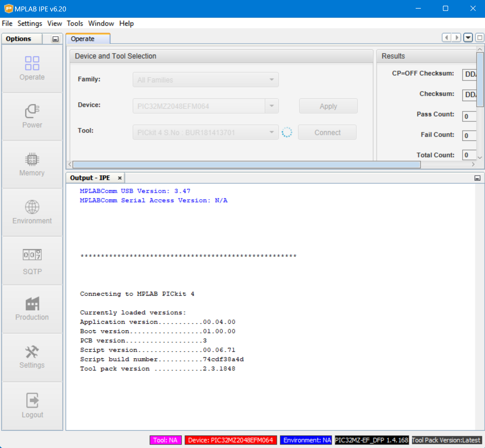Screen dimensions: 485x448
Task: Open the Tools menu
Action: pos(75,23)
